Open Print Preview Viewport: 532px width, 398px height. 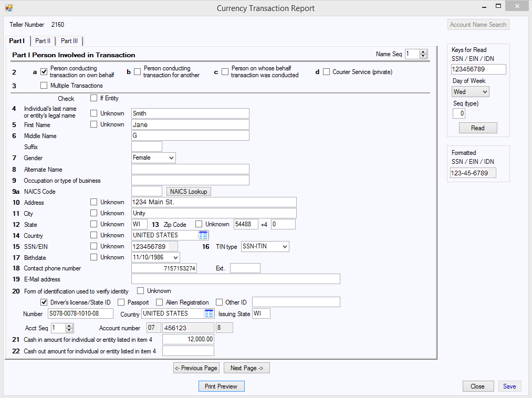[x=221, y=386]
